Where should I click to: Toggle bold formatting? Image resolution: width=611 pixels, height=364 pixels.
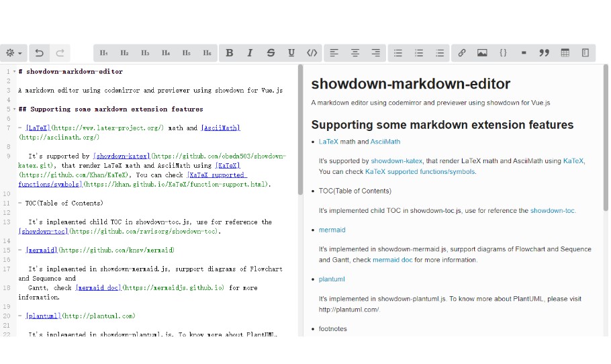click(230, 53)
